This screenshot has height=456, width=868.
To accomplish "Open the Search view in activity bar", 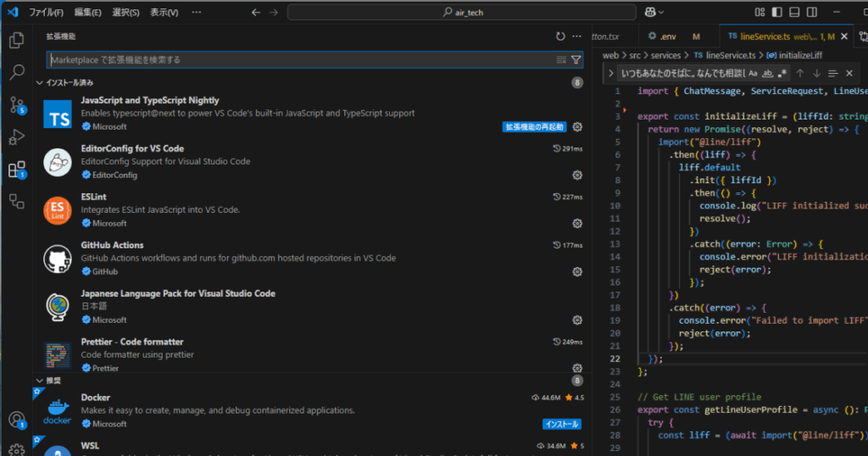I will (17, 72).
